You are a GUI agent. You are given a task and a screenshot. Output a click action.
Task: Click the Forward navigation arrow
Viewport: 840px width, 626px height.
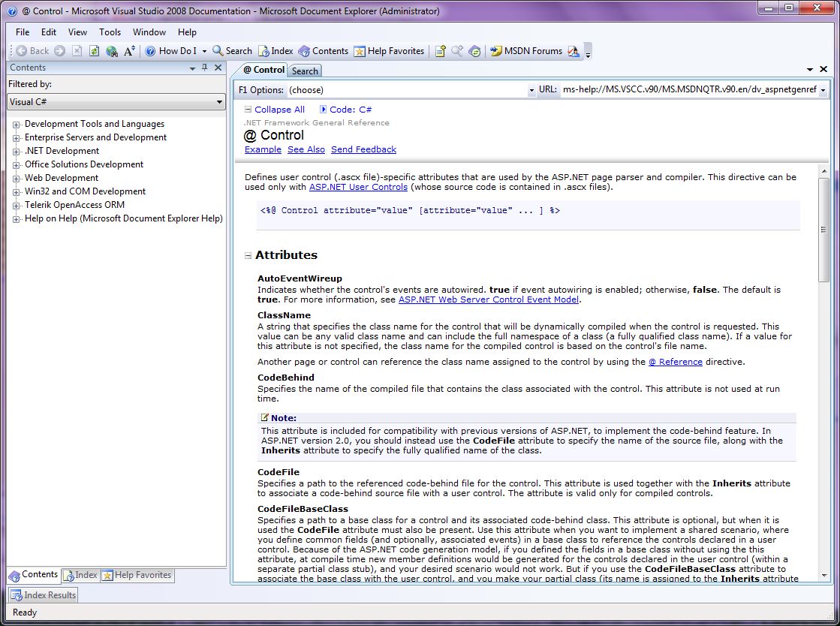pos(60,51)
